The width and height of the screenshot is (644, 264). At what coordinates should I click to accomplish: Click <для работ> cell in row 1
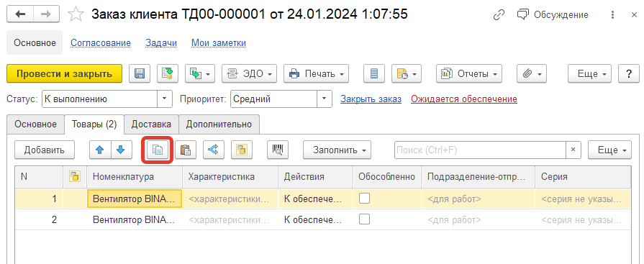click(x=478, y=199)
